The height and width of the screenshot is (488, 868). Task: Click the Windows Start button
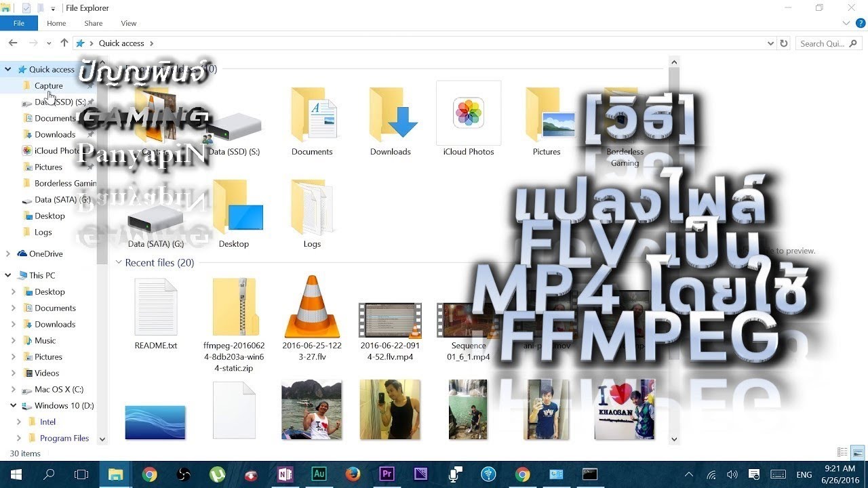pyautogui.click(x=16, y=474)
